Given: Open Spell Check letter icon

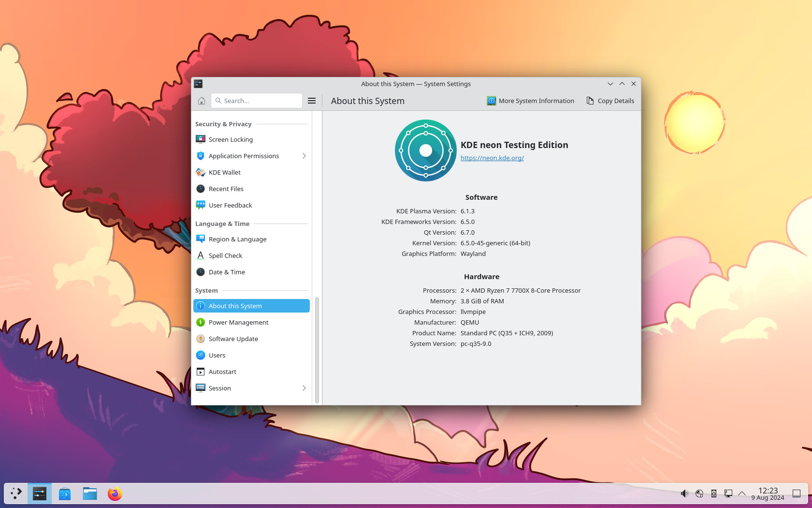Looking at the screenshot, I should (201, 255).
